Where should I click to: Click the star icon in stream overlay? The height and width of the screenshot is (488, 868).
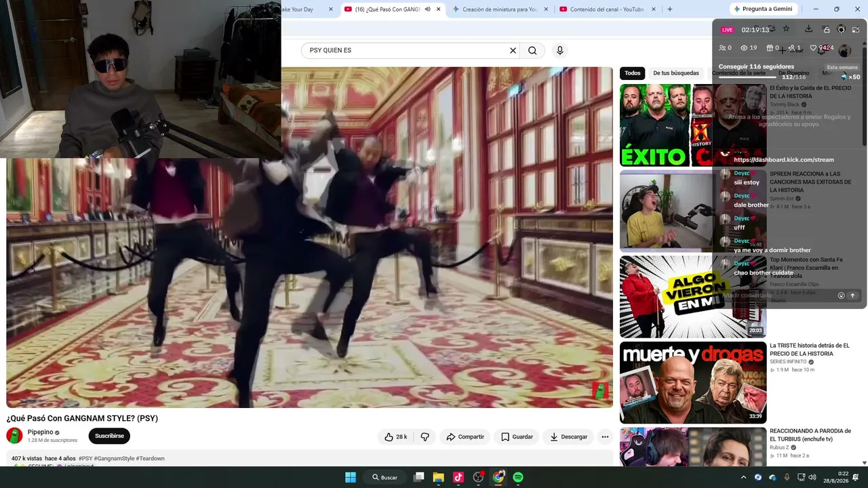pos(786,29)
